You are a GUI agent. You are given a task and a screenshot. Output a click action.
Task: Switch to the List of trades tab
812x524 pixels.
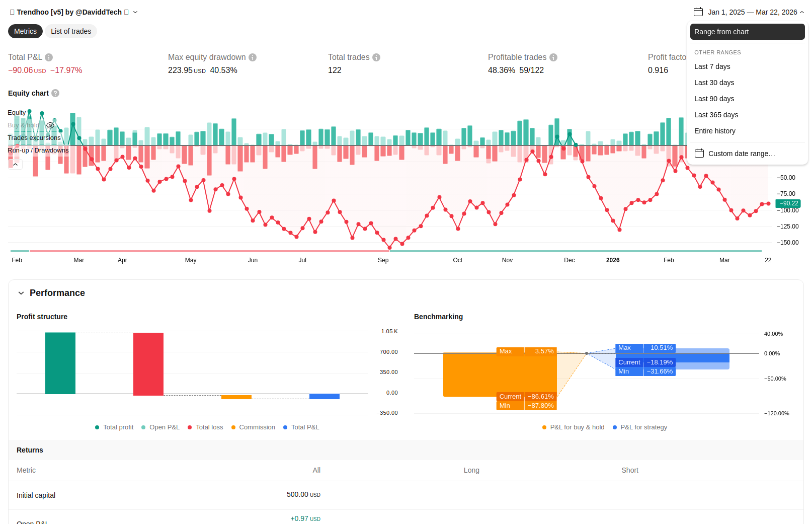[71, 31]
